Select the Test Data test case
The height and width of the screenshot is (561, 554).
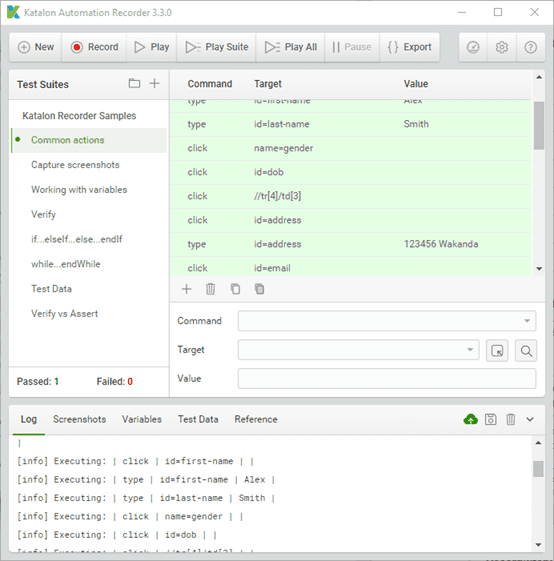(51, 289)
